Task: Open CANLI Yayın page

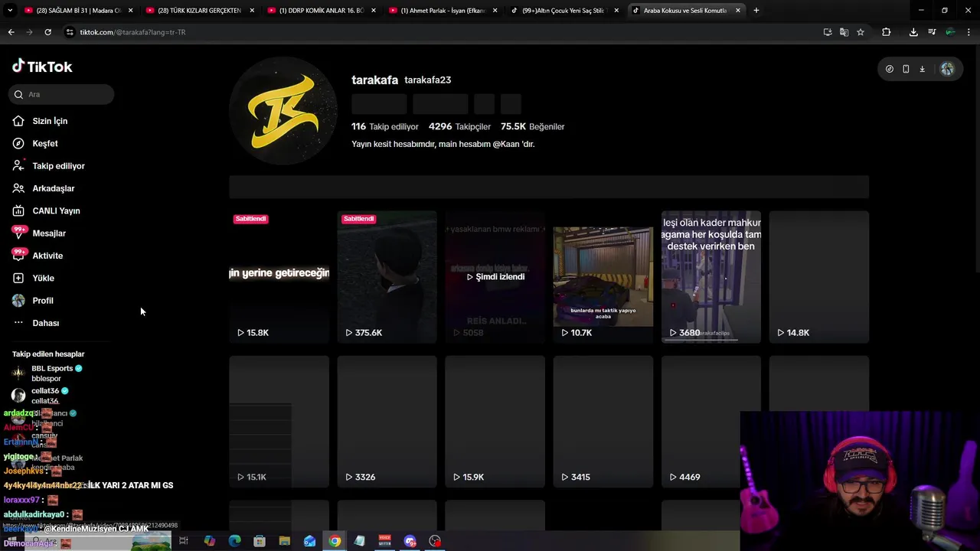Action: (56, 210)
